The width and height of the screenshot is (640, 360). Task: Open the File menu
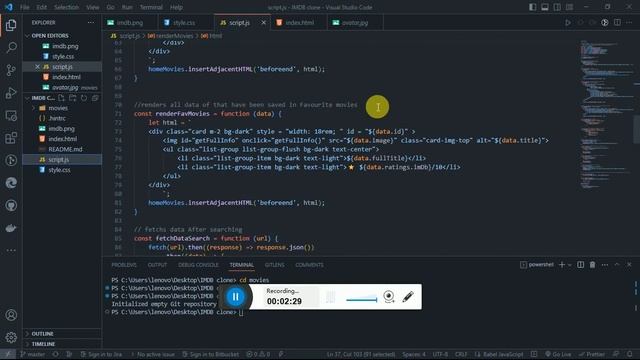click(24, 7)
